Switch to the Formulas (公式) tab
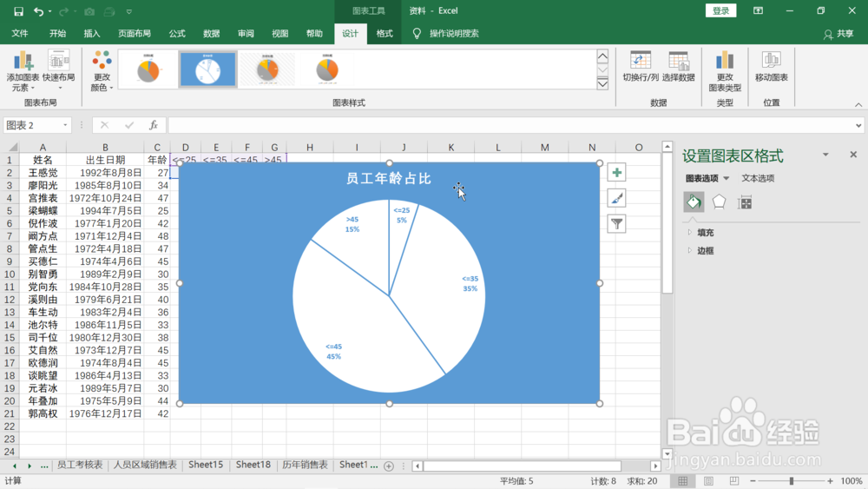Image resolution: width=868 pixels, height=489 pixels. click(x=177, y=33)
